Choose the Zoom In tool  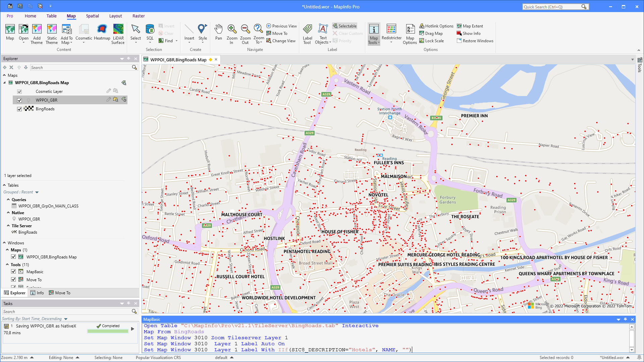(232, 34)
